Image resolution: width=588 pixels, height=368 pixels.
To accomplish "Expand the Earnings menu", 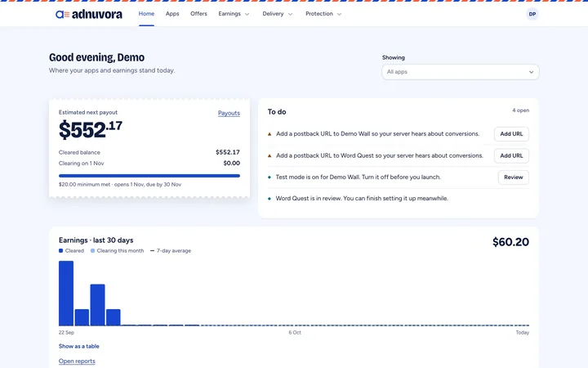I will point(234,14).
